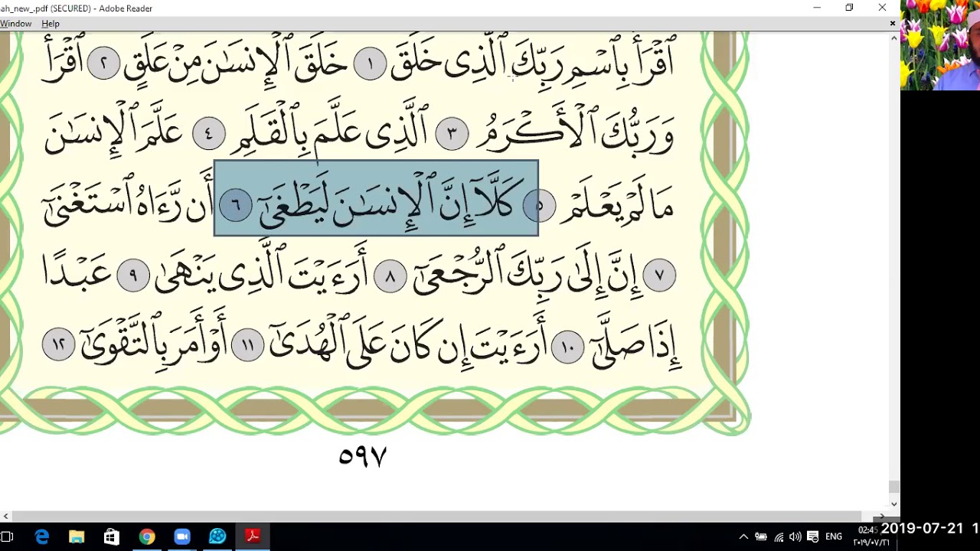This screenshot has height=551, width=980.
Task: Click the webcam video thumbnail
Action: click(x=940, y=45)
